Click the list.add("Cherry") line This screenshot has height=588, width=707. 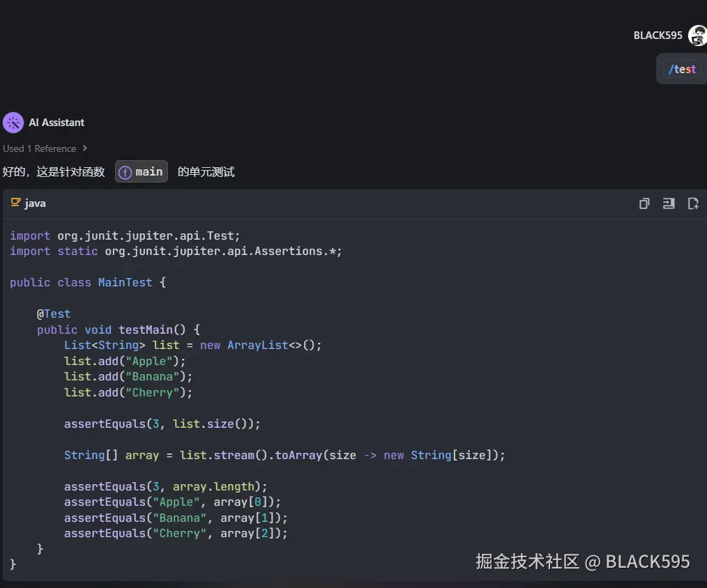pos(128,392)
